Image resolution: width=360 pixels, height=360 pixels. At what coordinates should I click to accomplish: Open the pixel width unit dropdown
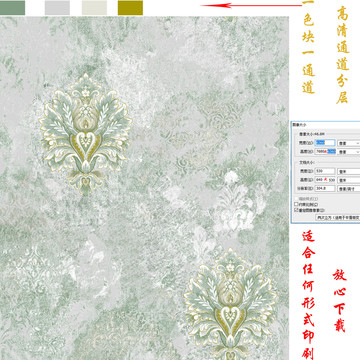coord(349,143)
